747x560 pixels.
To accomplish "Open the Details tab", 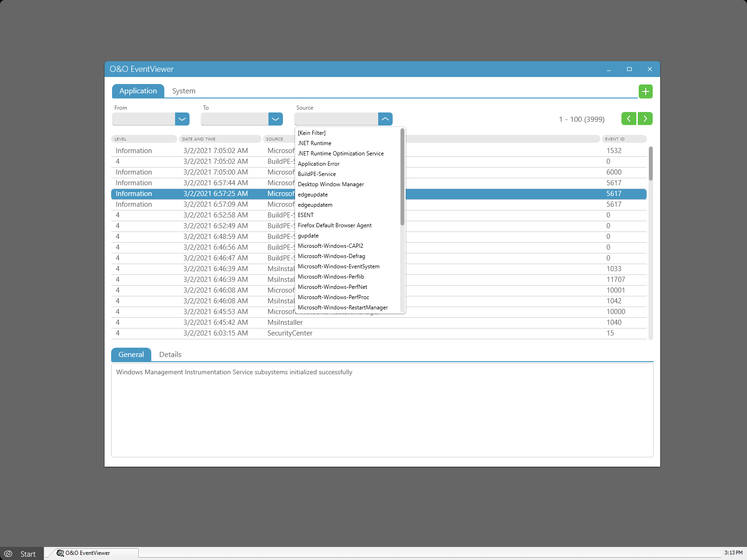I will [170, 355].
